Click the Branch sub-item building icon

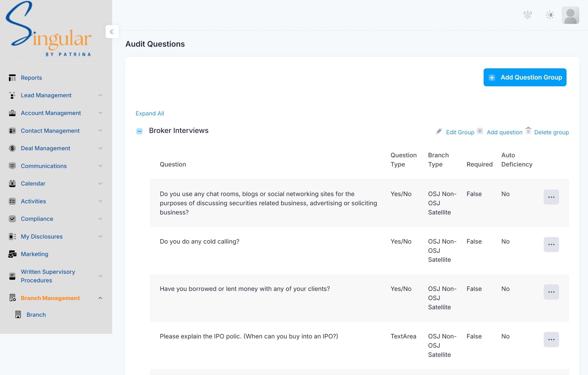coord(18,315)
